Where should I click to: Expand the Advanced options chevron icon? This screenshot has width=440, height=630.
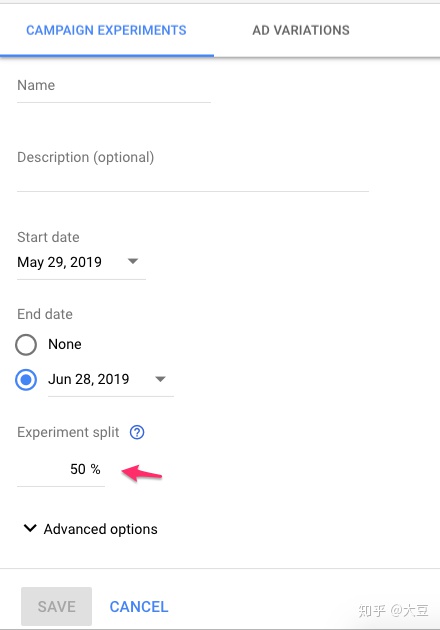[30, 528]
